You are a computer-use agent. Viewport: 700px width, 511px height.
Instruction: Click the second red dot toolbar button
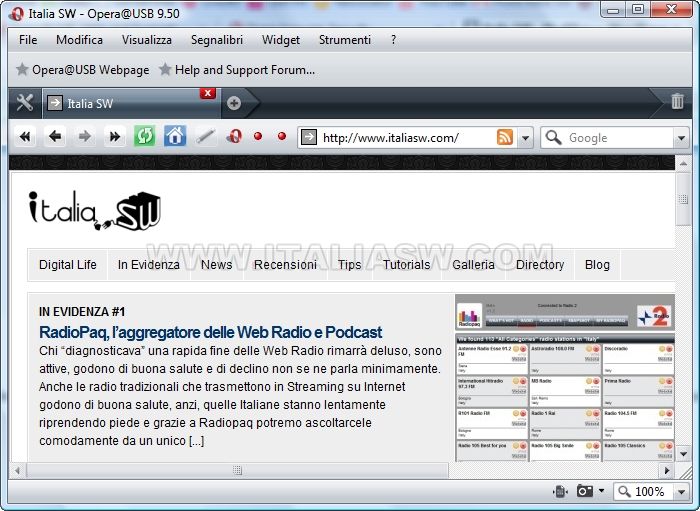coord(282,136)
